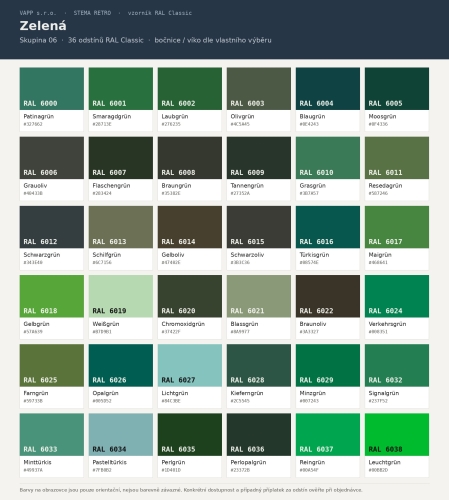Click the RAL 6027 Lichtgrün swatch
Viewport: 449px width, 500px height.
pyautogui.click(x=190, y=365)
